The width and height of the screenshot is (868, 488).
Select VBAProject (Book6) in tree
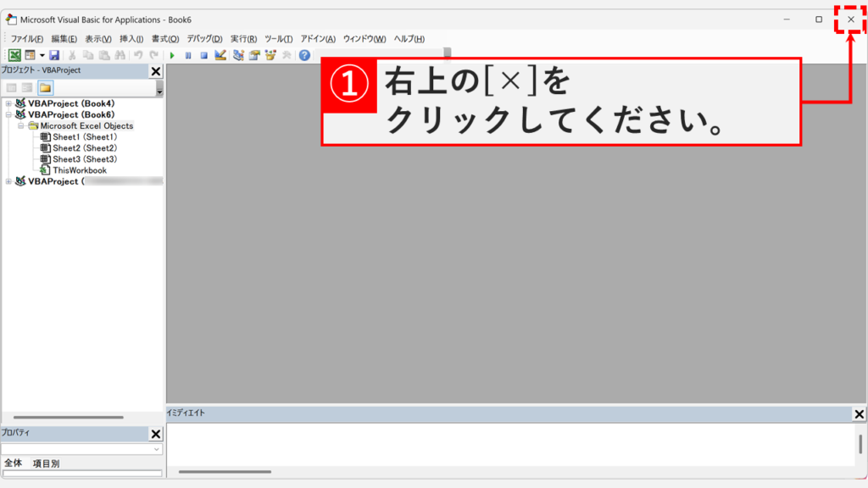71,114
